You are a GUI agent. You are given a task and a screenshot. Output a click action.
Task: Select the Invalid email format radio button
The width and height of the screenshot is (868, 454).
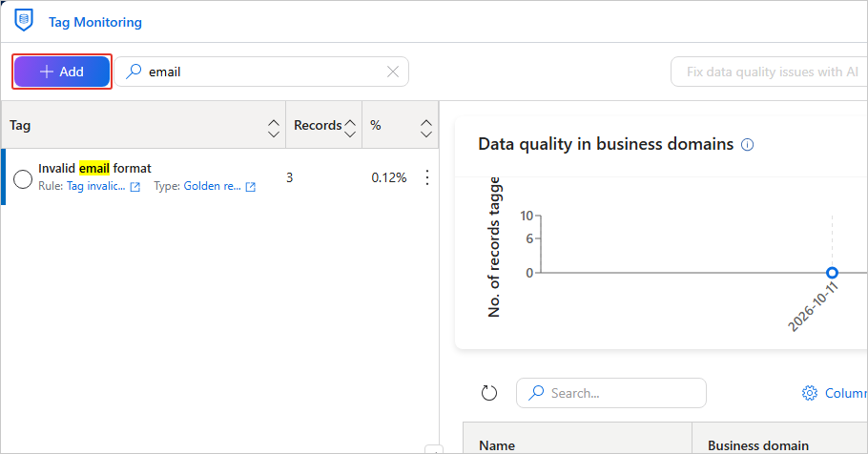click(23, 178)
